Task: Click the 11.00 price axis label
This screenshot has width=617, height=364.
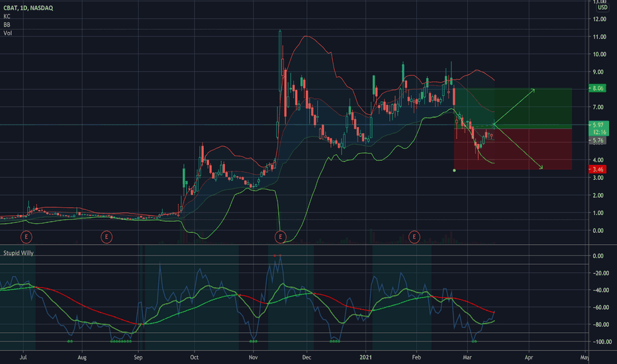Action: click(x=599, y=37)
